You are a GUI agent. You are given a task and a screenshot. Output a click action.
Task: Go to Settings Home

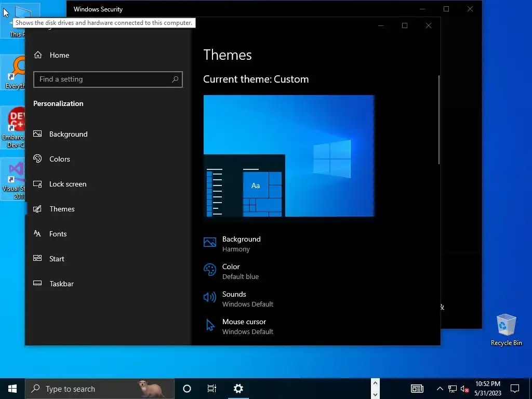click(x=51, y=55)
